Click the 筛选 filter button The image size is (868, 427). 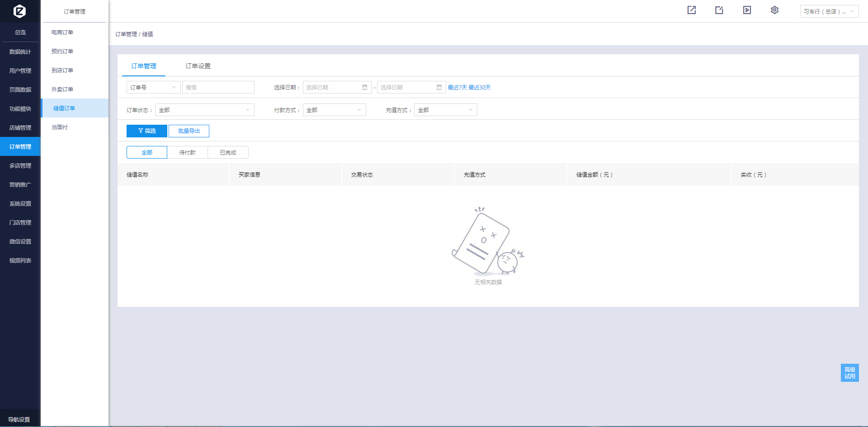click(x=147, y=131)
